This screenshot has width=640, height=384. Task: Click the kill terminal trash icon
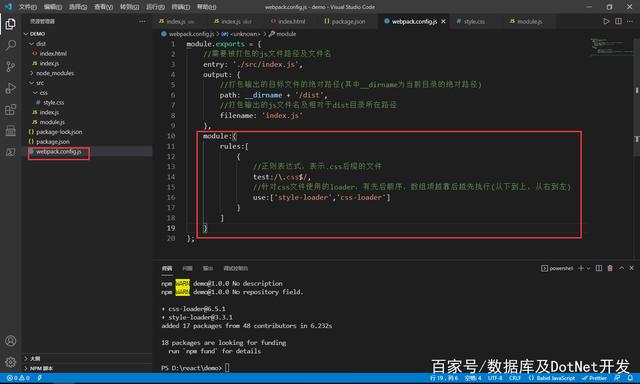coord(610,268)
